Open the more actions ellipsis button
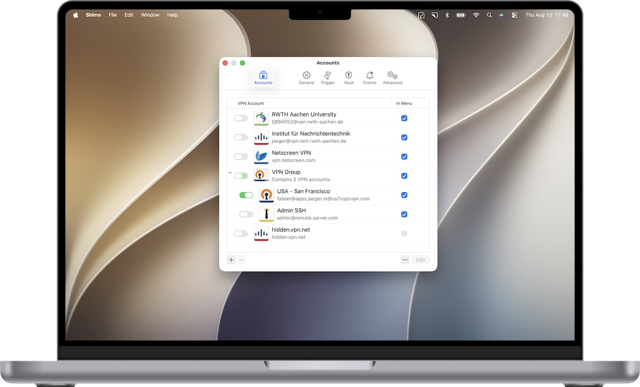Image resolution: width=640 pixels, height=387 pixels. pos(405,260)
